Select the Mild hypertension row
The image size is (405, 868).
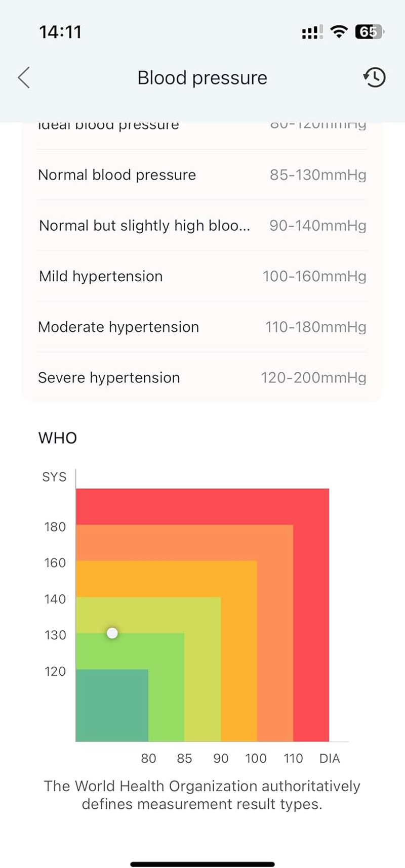pyautogui.click(x=202, y=276)
